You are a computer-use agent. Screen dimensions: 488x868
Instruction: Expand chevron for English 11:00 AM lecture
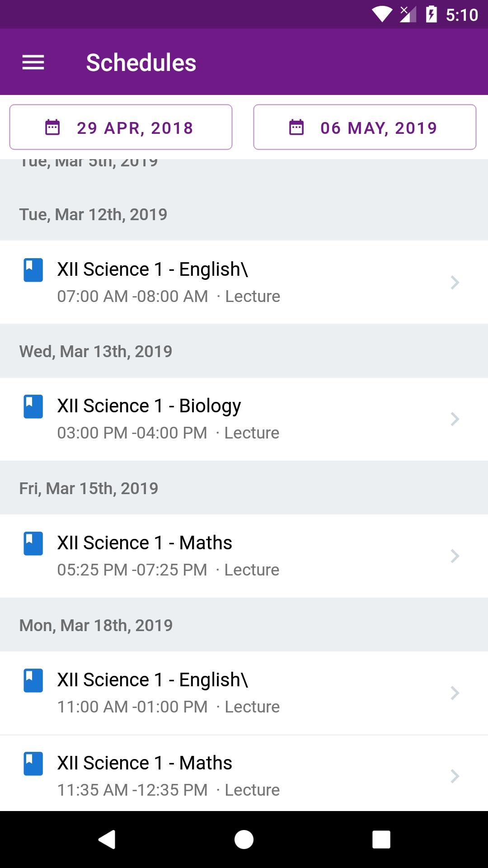tap(455, 693)
